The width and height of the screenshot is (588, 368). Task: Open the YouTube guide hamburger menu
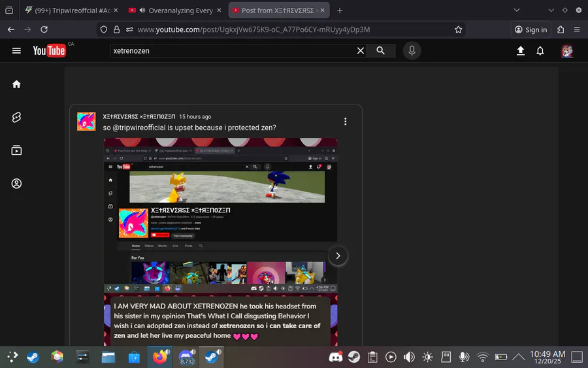pos(16,50)
